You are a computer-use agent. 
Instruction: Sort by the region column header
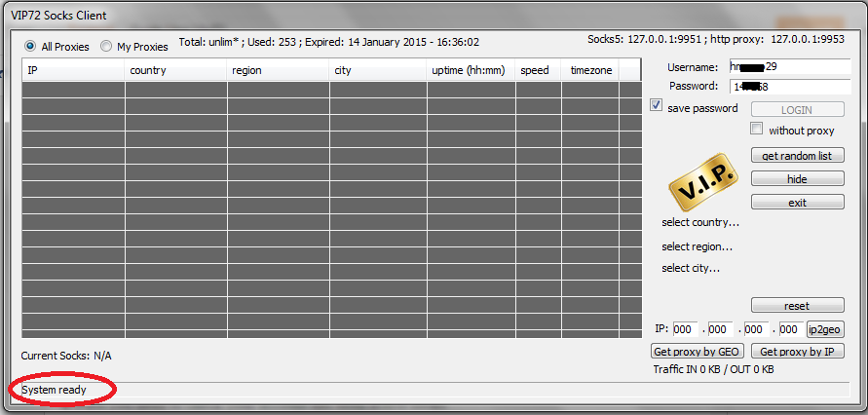coord(278,70)
